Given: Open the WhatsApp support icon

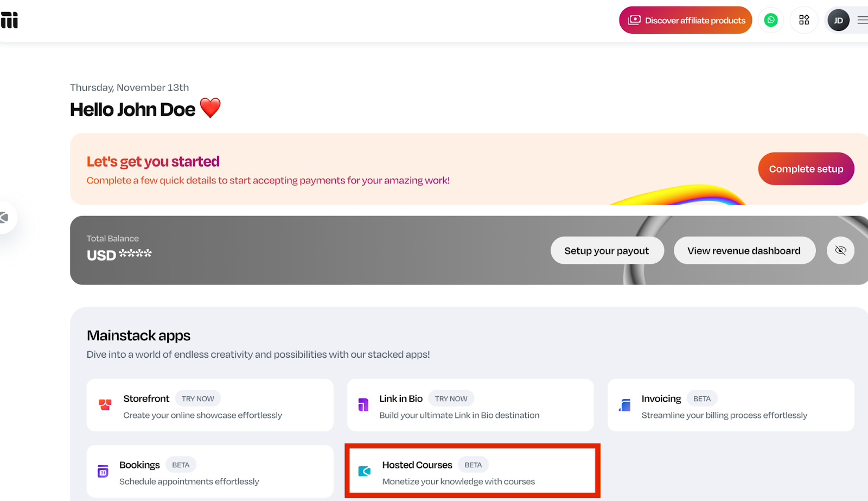Looking at the screenshot, I should point(771,20).
